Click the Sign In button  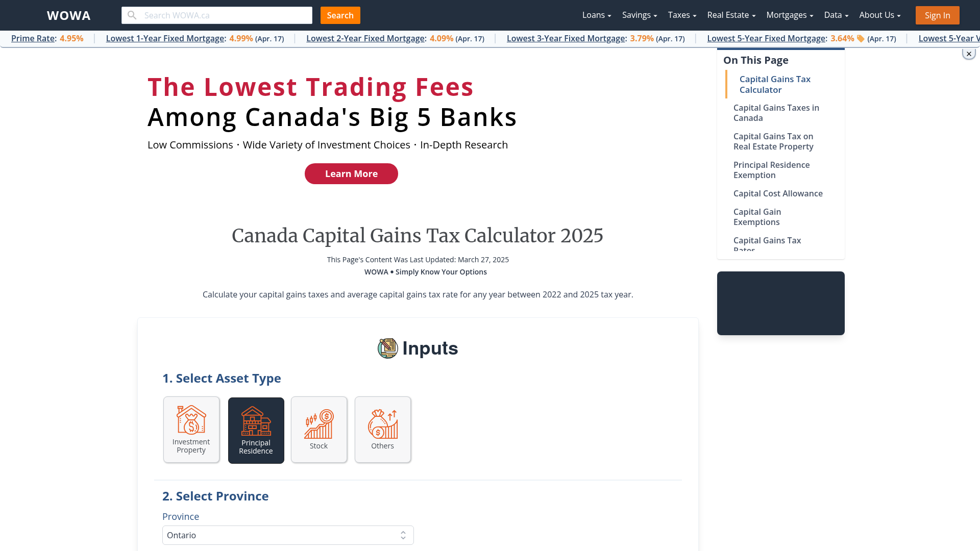tap(938, 15)
